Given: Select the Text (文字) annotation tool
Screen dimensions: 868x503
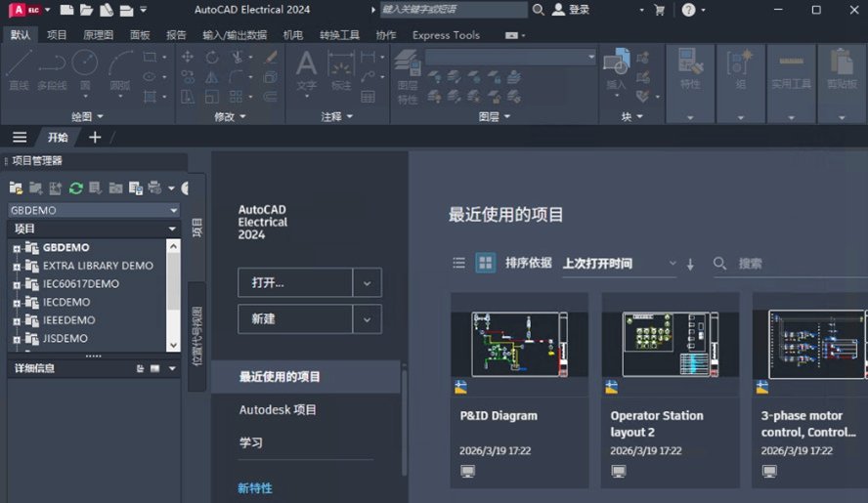Looking at the screenshot, I should click(306, 72).
